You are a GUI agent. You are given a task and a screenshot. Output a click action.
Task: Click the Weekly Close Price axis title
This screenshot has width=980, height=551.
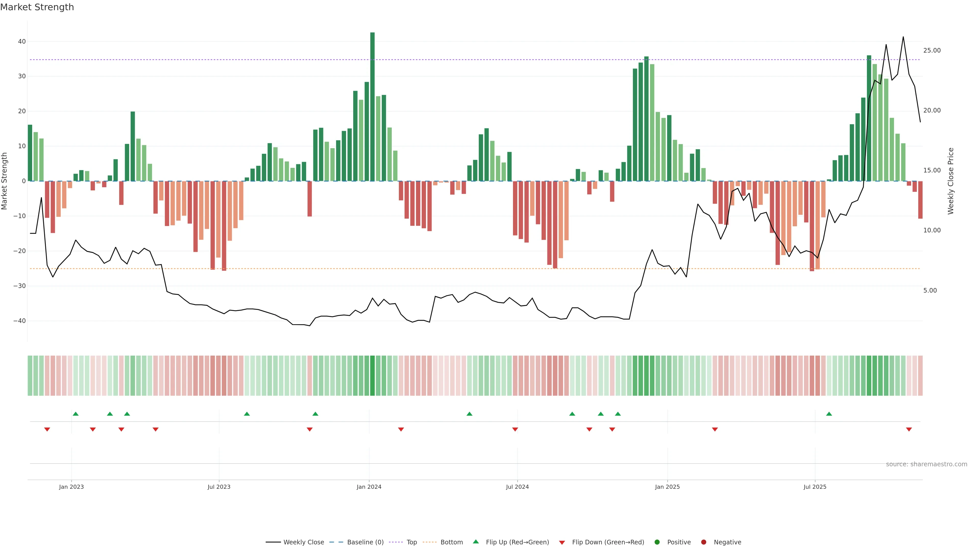coord(951,181)
